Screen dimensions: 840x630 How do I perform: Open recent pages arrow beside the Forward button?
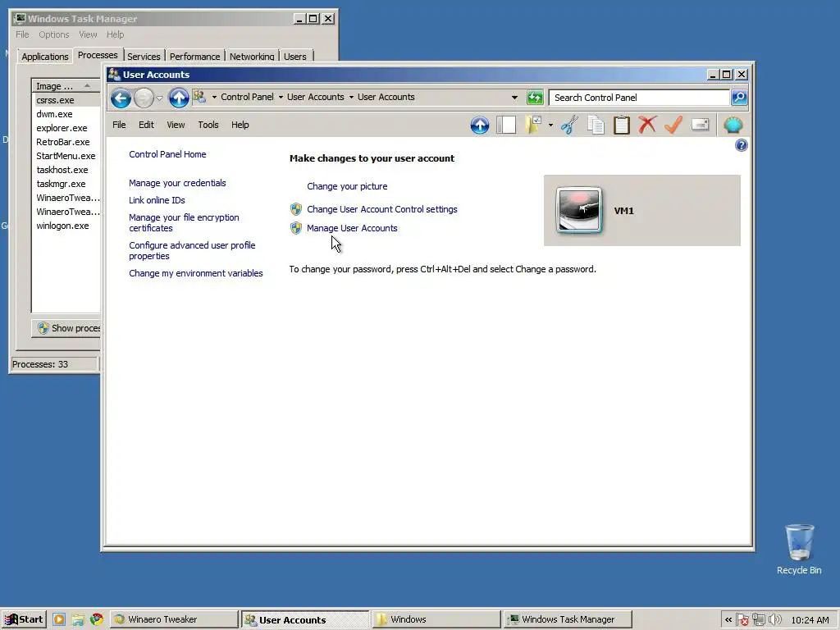(x=160, y=98)
